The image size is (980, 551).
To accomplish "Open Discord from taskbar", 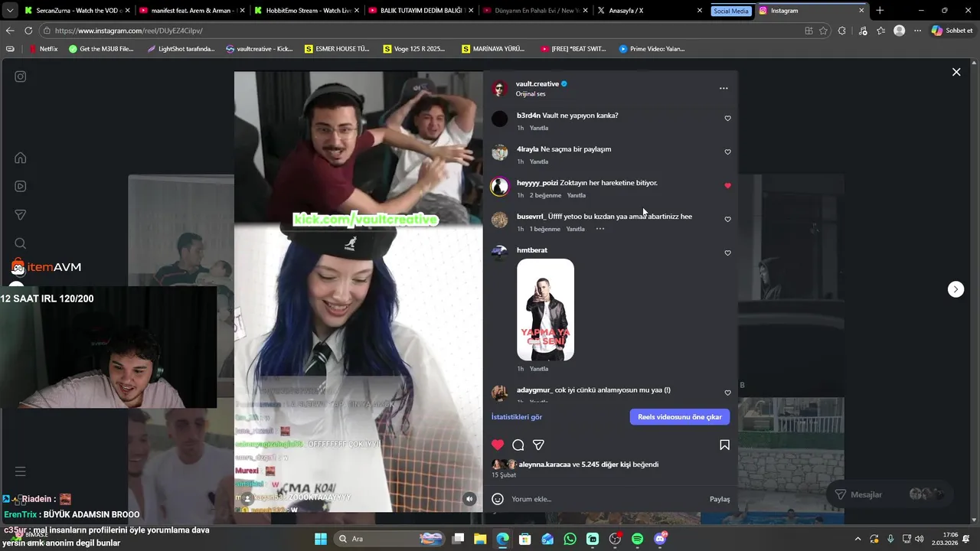I will [x=660, y=539].
